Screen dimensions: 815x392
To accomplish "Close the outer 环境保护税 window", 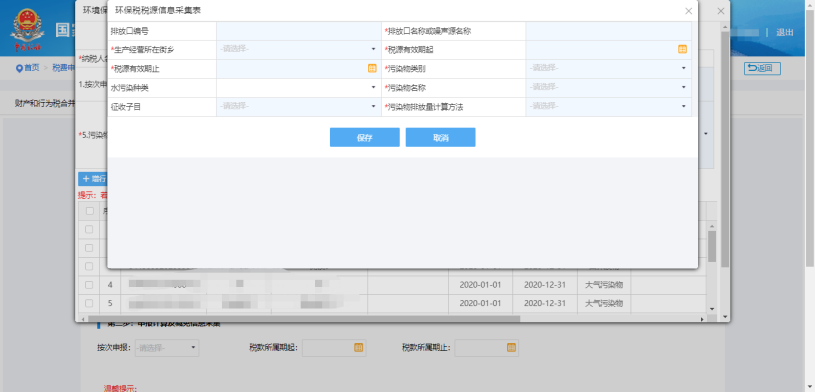I will point(720,11).
